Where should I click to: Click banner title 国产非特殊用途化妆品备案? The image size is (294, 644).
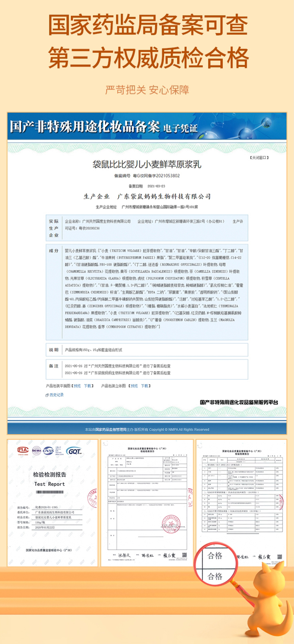(x=85, y=126)
